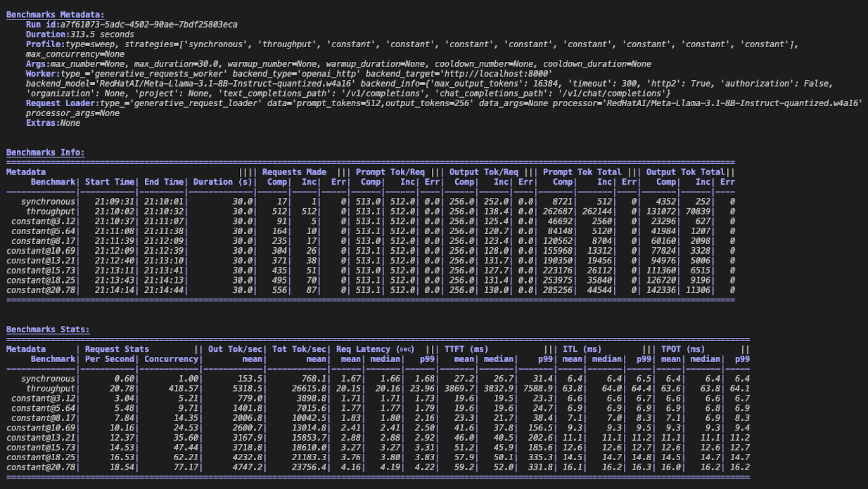Image resolution: width=868 pixels, height=489 pixels.
Task: Click the 'TTFT (ms)' column group header
Action: (466, 349)
